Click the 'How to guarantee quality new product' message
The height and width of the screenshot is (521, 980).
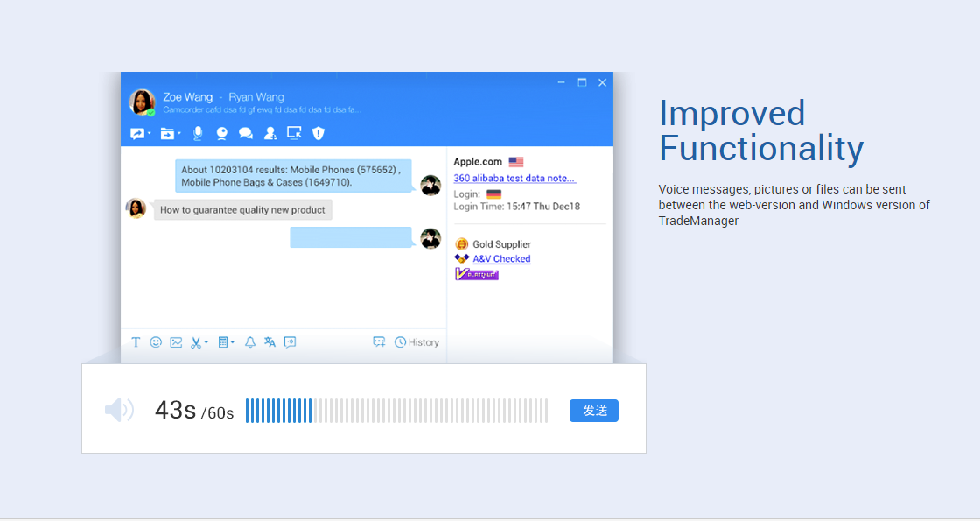(242, 209)
